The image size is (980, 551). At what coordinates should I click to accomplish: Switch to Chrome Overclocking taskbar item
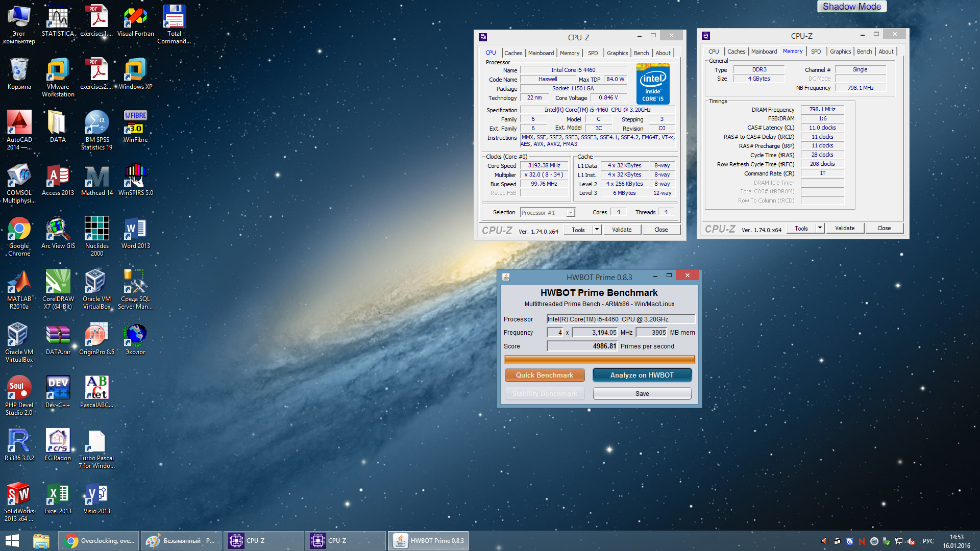[x=99, y=541]
